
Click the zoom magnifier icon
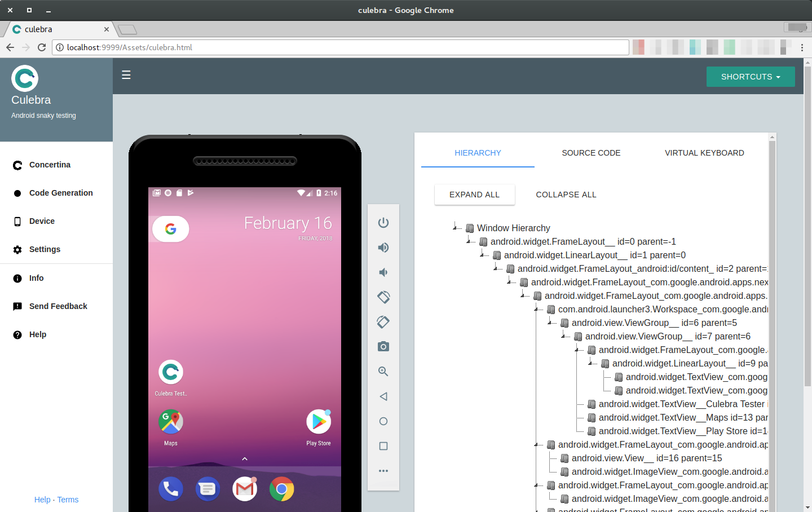tap(383, 372)
